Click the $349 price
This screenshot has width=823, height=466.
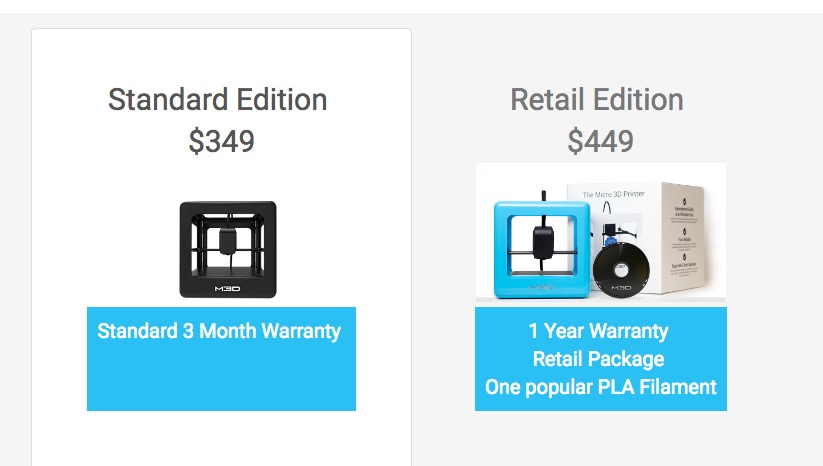click(x=221, y=142)
